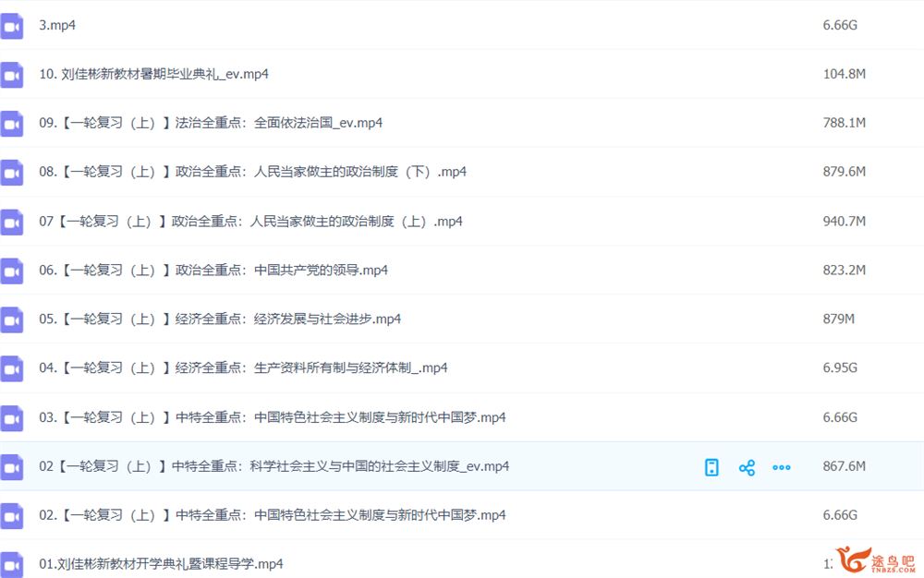Click video icon for 10. 刘佳彬新教材暑期毕业典礼
The width and height of the screenshot is (924, 578).
[x=11, y=76]
